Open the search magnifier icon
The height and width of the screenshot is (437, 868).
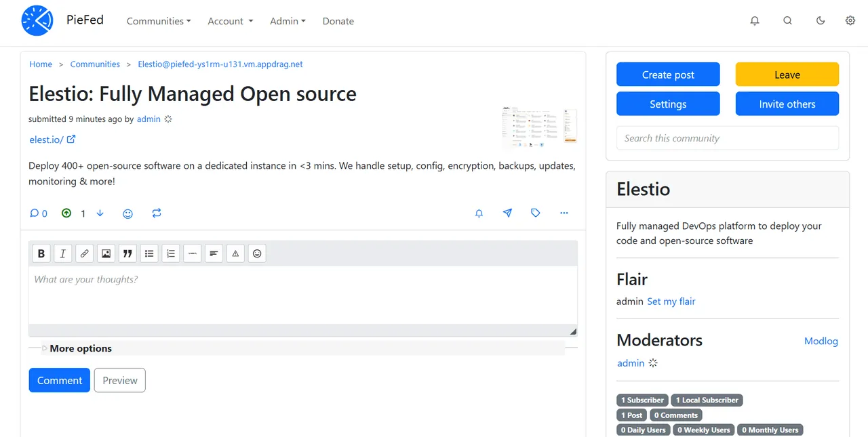[787, 21]
